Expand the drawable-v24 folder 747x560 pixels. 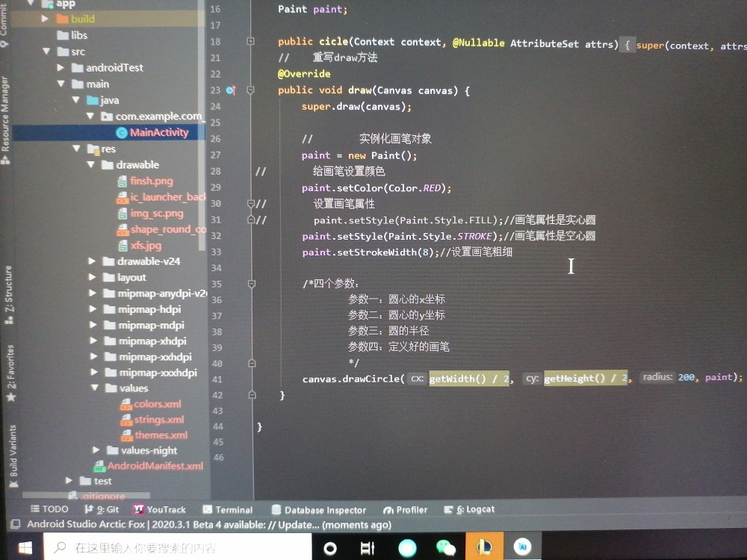[x=92, y=261]
